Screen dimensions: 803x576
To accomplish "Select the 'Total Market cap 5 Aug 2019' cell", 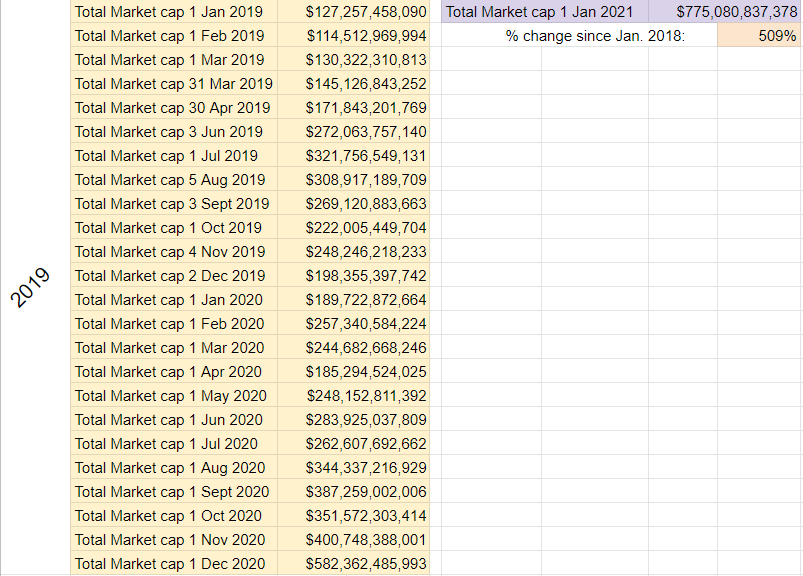I will tap(174, 180).
